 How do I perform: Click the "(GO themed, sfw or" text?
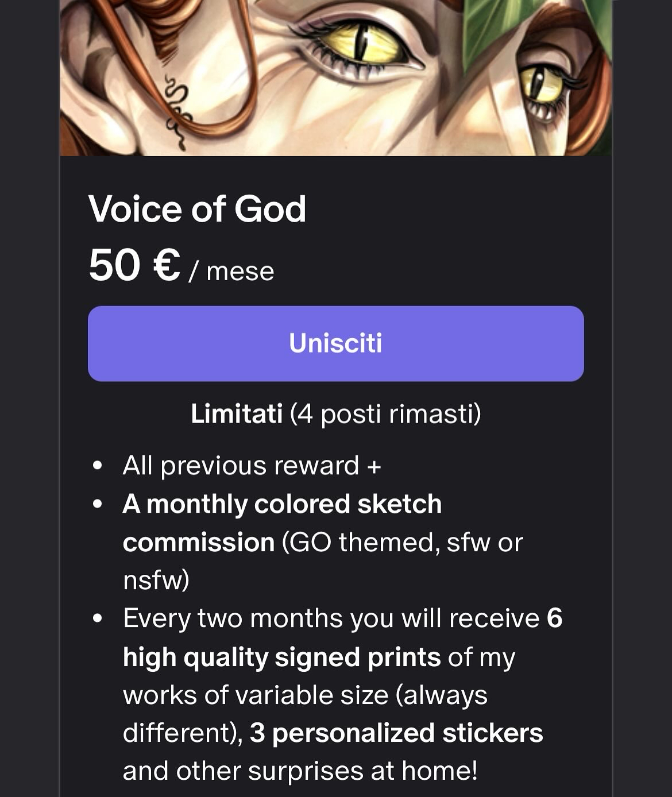(x=402, y=543)
